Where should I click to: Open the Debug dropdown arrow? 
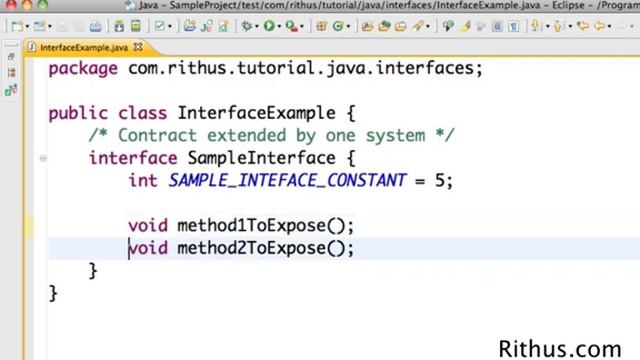(x=257, y=27)
